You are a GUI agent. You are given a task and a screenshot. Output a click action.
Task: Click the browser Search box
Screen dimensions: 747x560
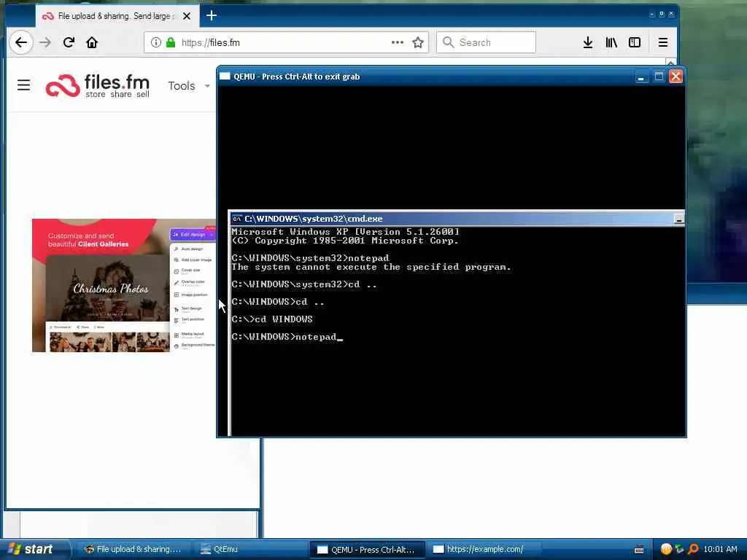click(487, 42)
